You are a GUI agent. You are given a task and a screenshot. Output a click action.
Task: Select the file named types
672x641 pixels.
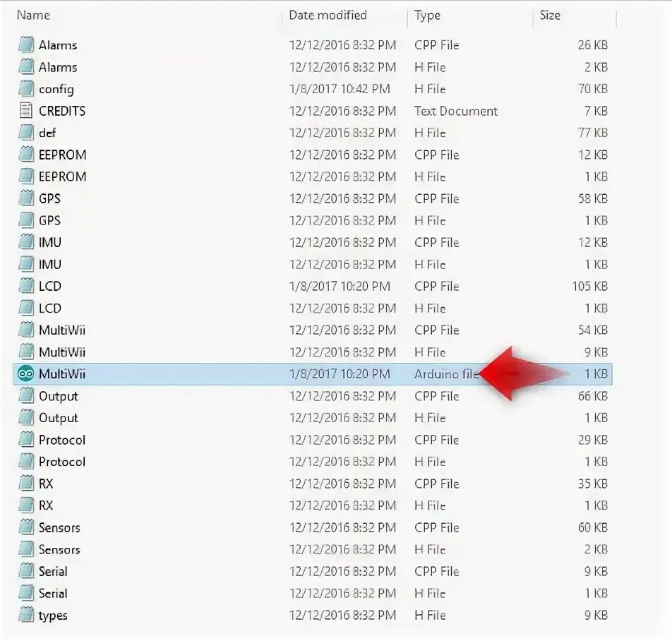(x=53, y=616)
